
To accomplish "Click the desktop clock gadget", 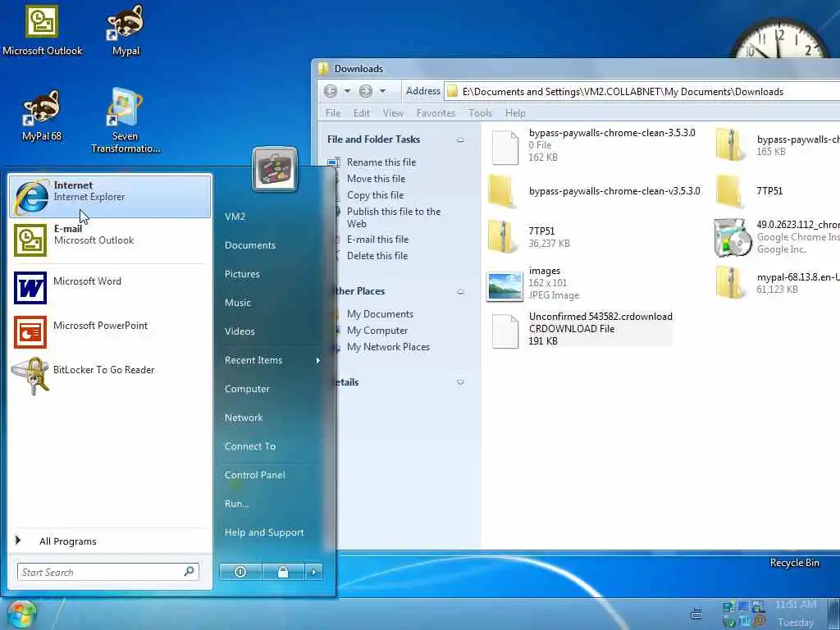I will [x=779, y=38].
